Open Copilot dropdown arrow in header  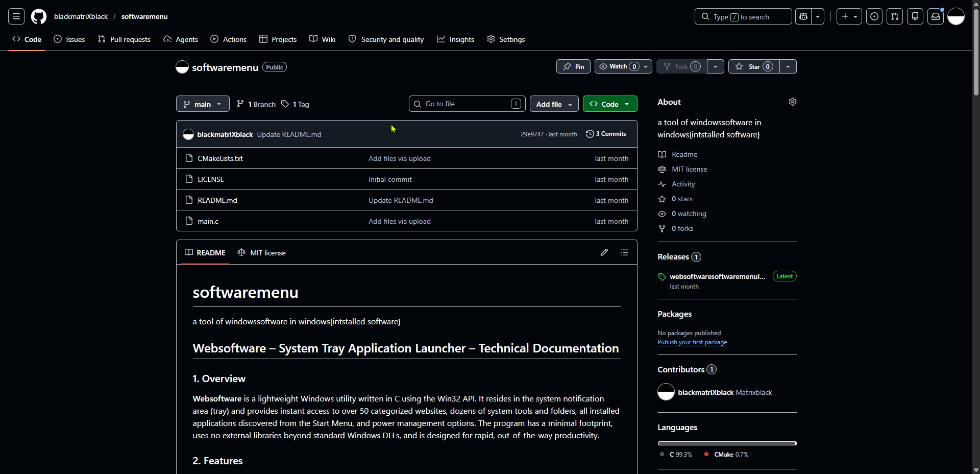tap(818, 16)
